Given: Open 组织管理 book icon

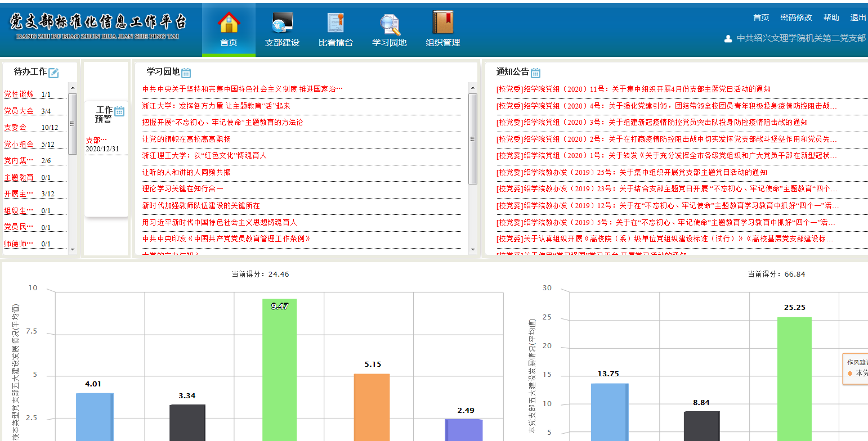Looking at the screenshot, I should pyautogui.click(x=443, y=23).
